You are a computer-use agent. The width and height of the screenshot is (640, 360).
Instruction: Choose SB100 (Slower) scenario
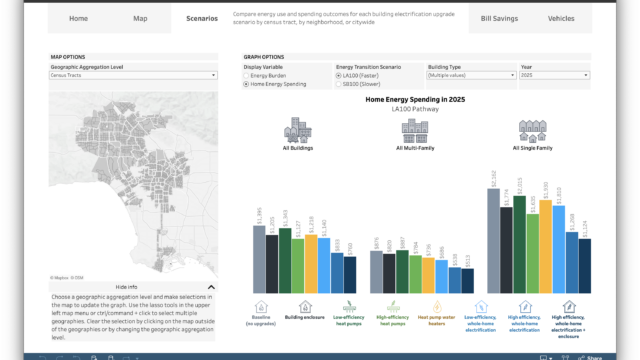click(338, 84)
